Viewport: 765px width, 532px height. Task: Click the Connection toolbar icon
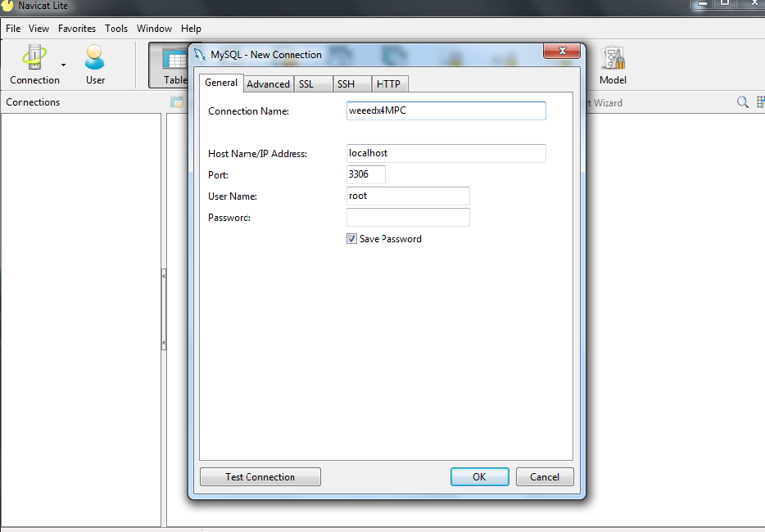click(34, 65)
